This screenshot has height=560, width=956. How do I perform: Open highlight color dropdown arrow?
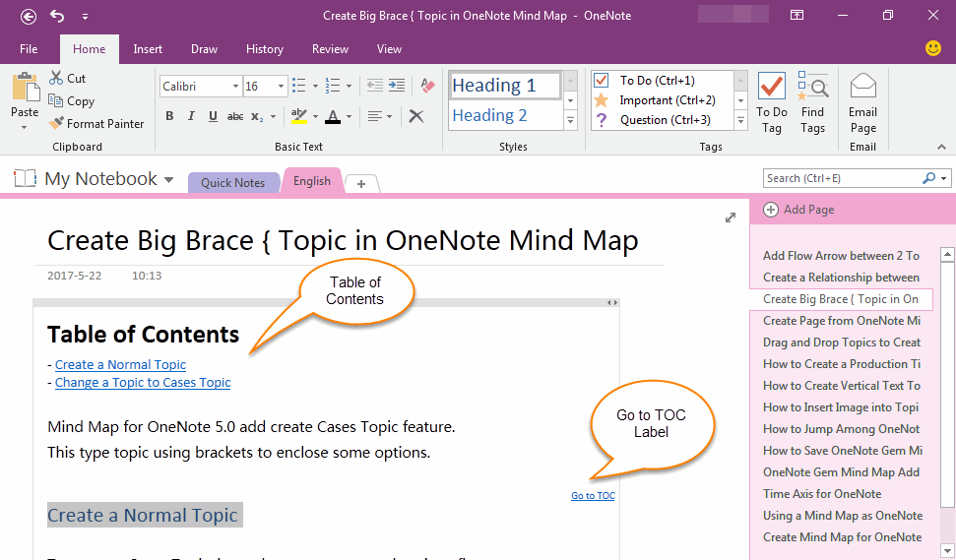315,116
